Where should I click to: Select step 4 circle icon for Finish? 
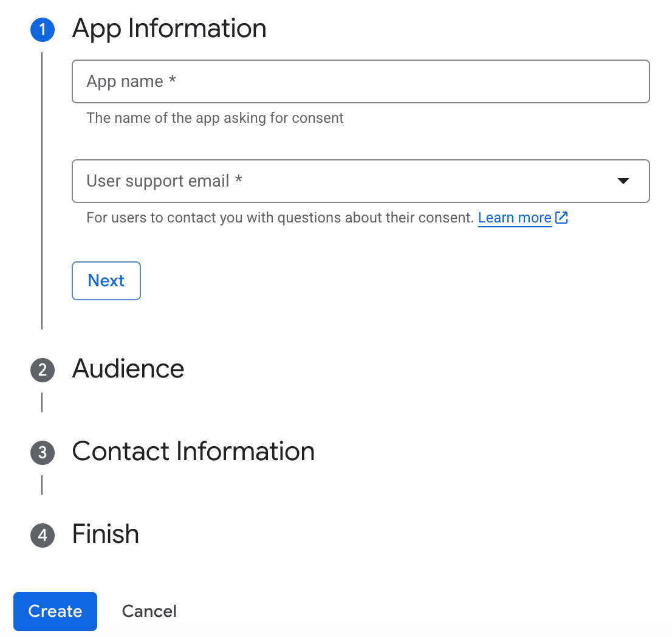point(43,535)
